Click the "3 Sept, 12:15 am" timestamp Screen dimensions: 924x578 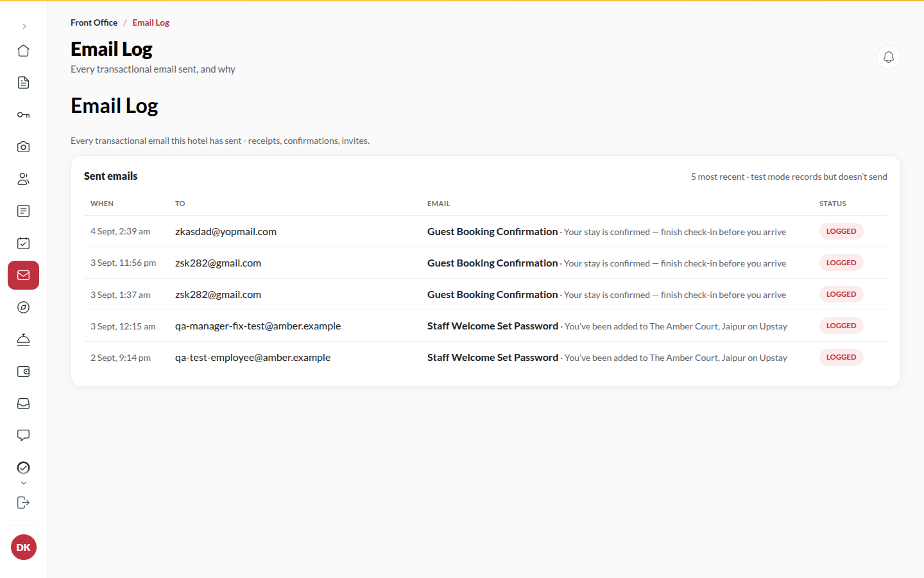coord(123,326)
